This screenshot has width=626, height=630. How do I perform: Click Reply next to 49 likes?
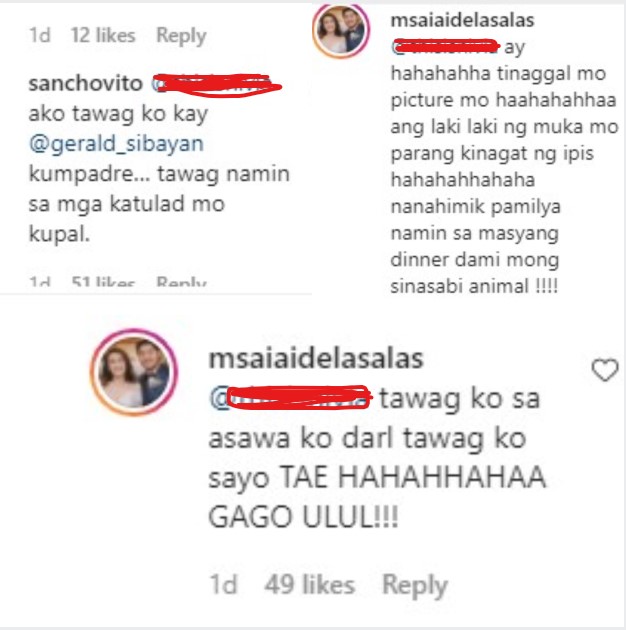point(415,586)
